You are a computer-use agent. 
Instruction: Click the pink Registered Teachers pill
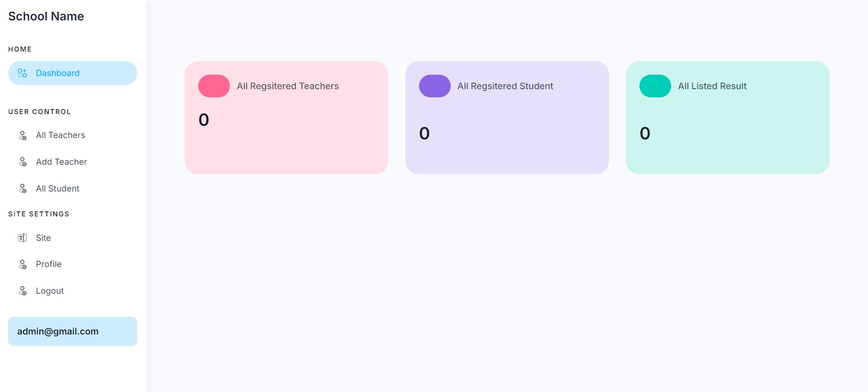[x=214, y=86]
